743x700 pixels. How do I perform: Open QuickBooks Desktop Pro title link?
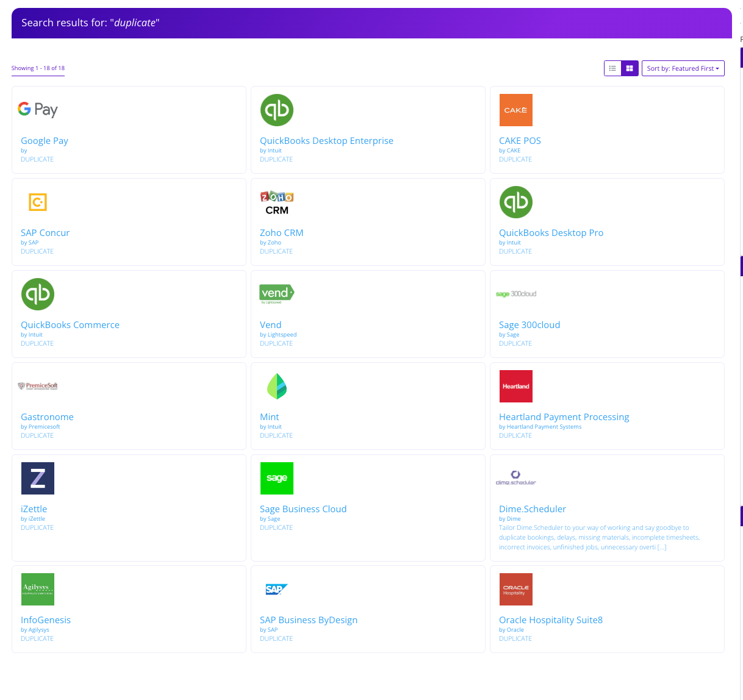pos(551,233)
